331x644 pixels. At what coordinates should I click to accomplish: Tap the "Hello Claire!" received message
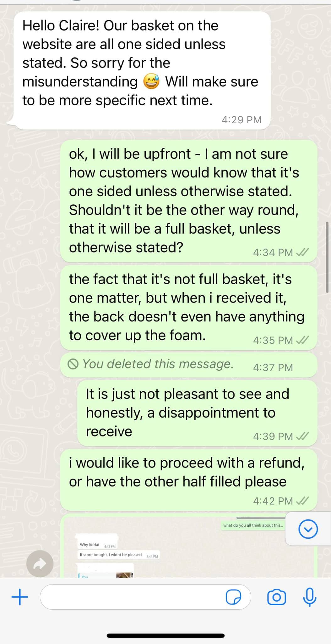pyautogui.click(x=142, y=70)
